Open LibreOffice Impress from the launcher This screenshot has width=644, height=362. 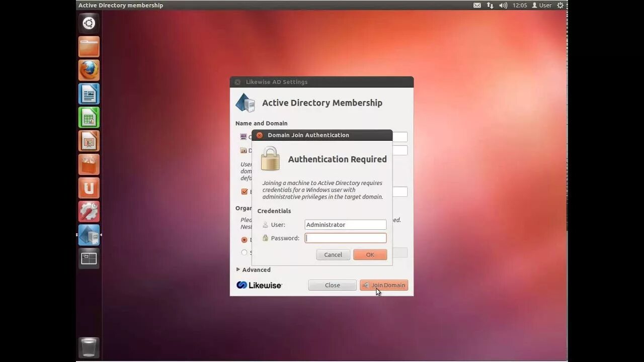coord(89,141)
